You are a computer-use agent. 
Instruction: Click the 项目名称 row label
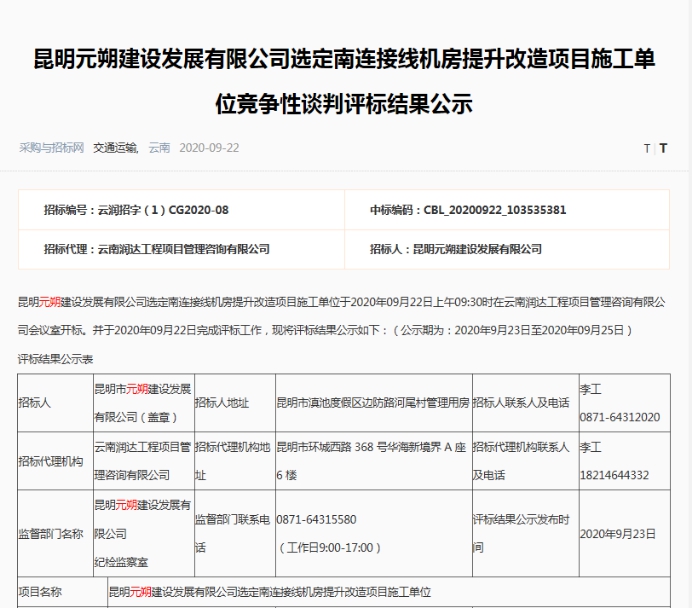click(x=40, y=592)
